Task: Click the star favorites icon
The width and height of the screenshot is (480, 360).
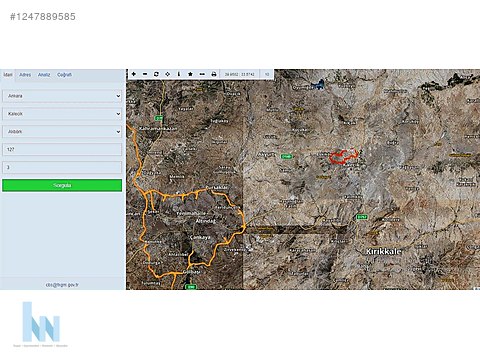Action: [x=190, y=74]
